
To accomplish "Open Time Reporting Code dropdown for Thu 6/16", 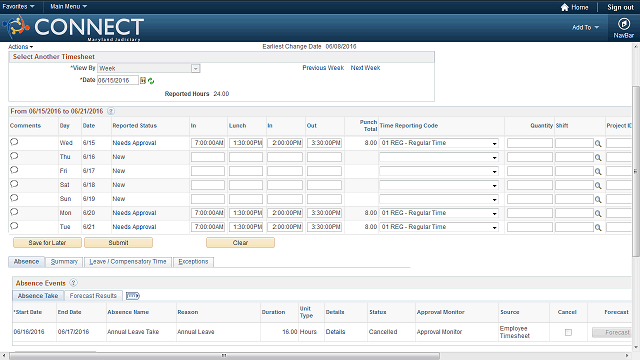I will click(x=439, y=157).
